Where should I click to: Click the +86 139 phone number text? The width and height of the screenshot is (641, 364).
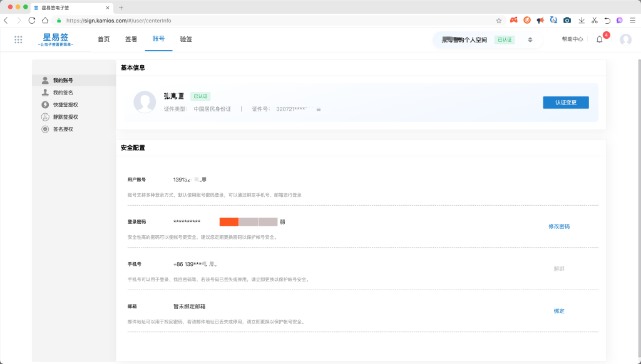point(195,265)
